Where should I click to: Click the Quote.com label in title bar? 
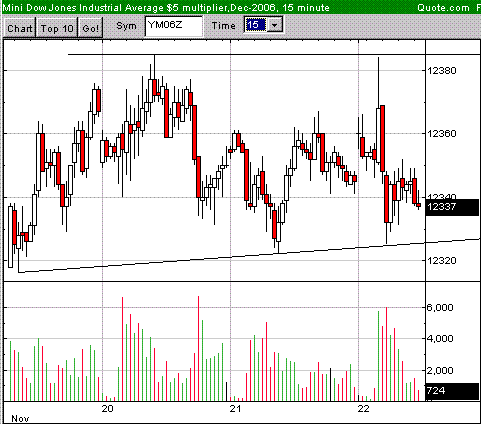(x=443, y=7)
